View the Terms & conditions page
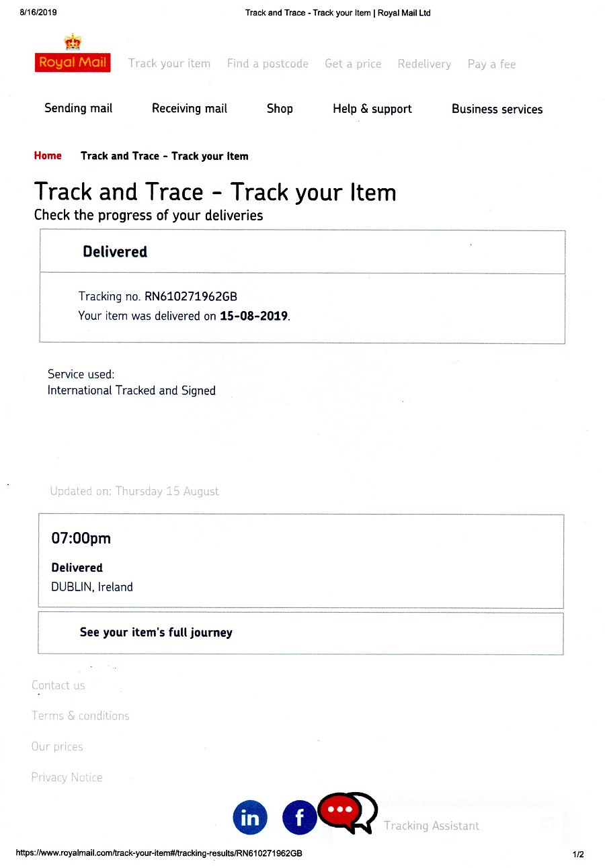Viewport: 605px width, 868px height. 81,715
